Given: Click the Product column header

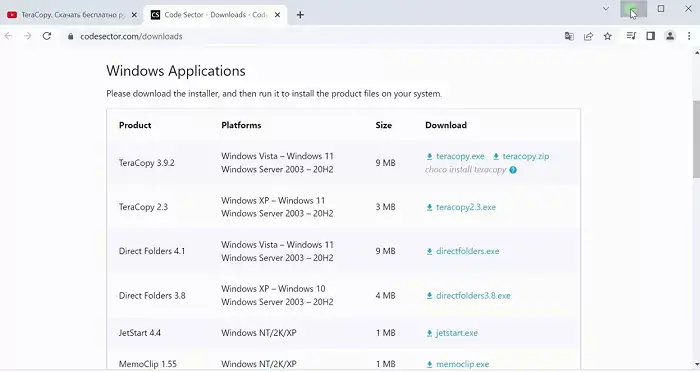Looking at the screenshot, I should tap(135, 125).
